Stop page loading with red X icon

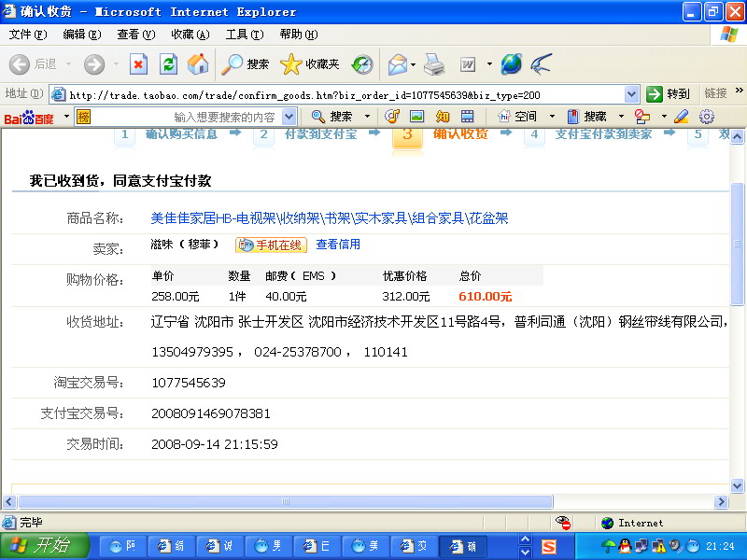(138, 64)
